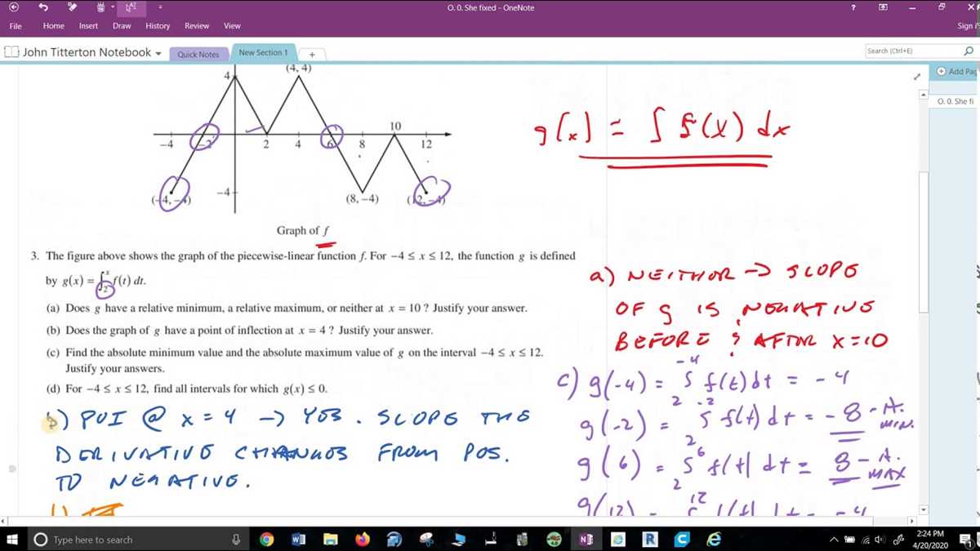Click the notebook icon beside John Titterton Notebook

11,52
